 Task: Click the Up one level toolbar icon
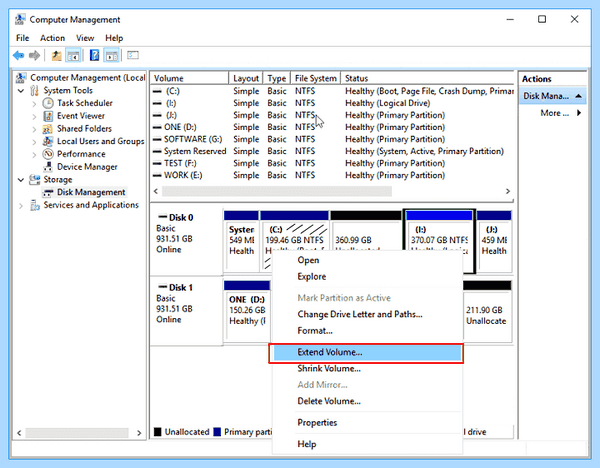coord(56,55)
